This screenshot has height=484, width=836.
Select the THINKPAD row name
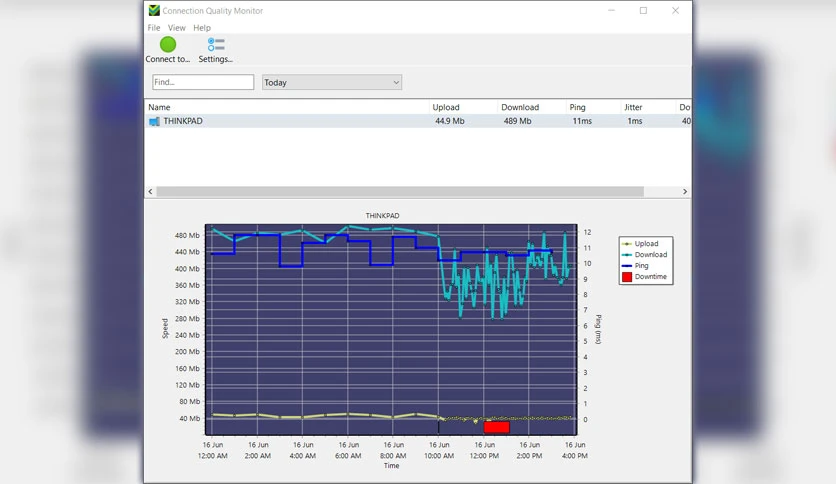point(183,121)
